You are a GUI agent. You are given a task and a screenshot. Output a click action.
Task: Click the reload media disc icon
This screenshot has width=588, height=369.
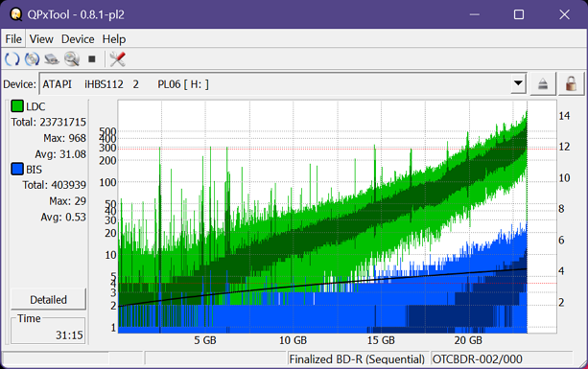coord(32,59)
